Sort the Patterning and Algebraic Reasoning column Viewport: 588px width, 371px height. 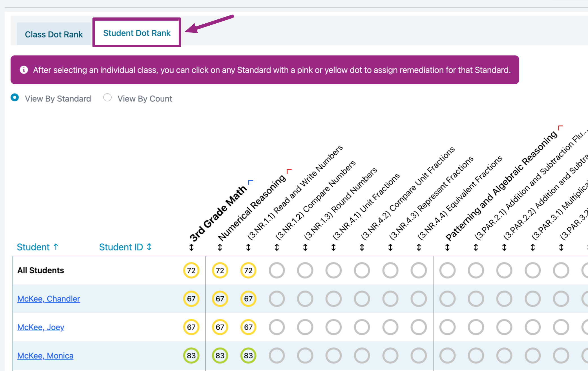447,248
